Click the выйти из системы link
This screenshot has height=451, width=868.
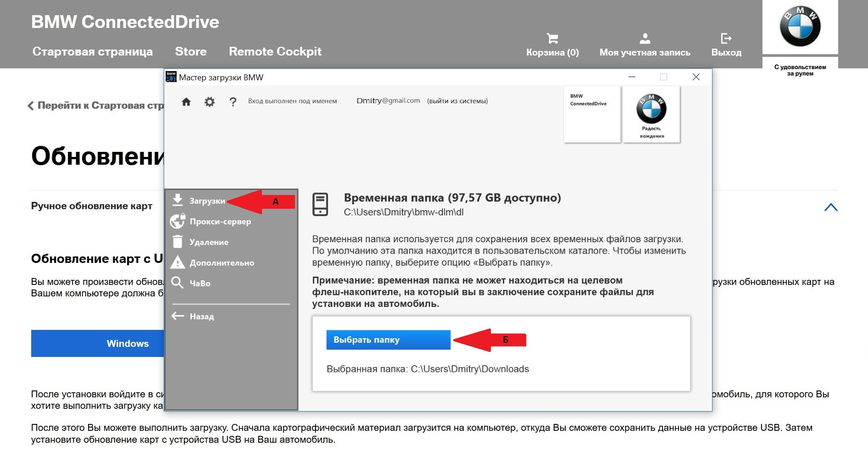point(457,101)
